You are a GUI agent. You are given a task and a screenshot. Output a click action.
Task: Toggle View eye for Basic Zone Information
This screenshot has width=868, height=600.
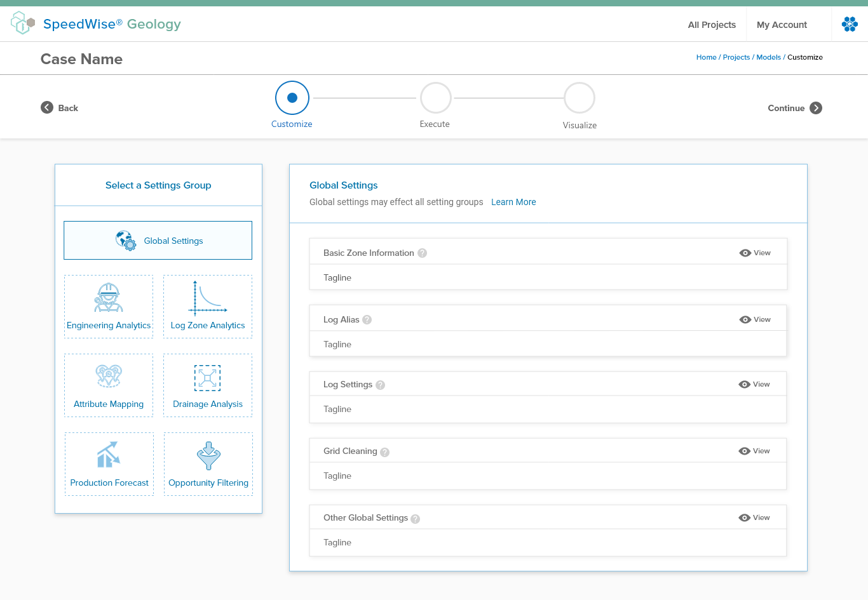(x=745, y=253)
